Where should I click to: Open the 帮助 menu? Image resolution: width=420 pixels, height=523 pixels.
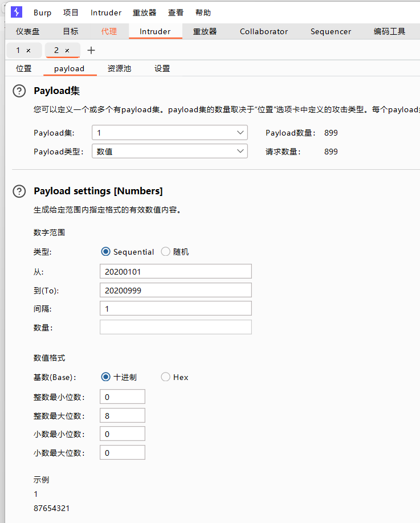[x=203, y=13]
